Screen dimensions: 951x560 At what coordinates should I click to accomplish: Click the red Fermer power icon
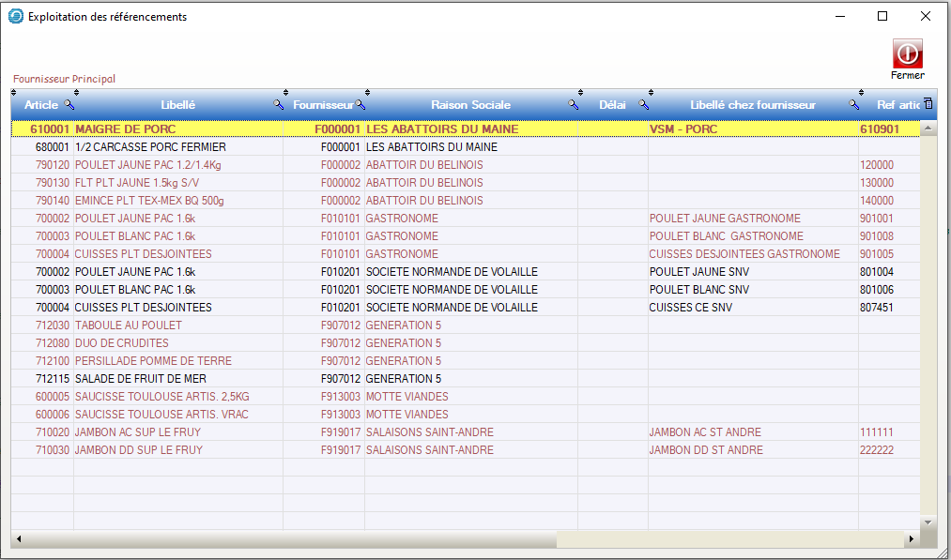tap(907, 53)
